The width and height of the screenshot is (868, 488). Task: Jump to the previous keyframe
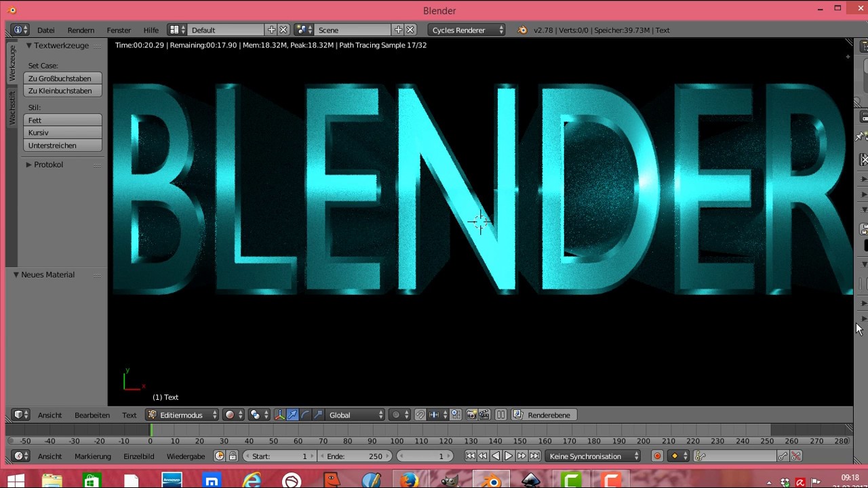coord(483,456)
